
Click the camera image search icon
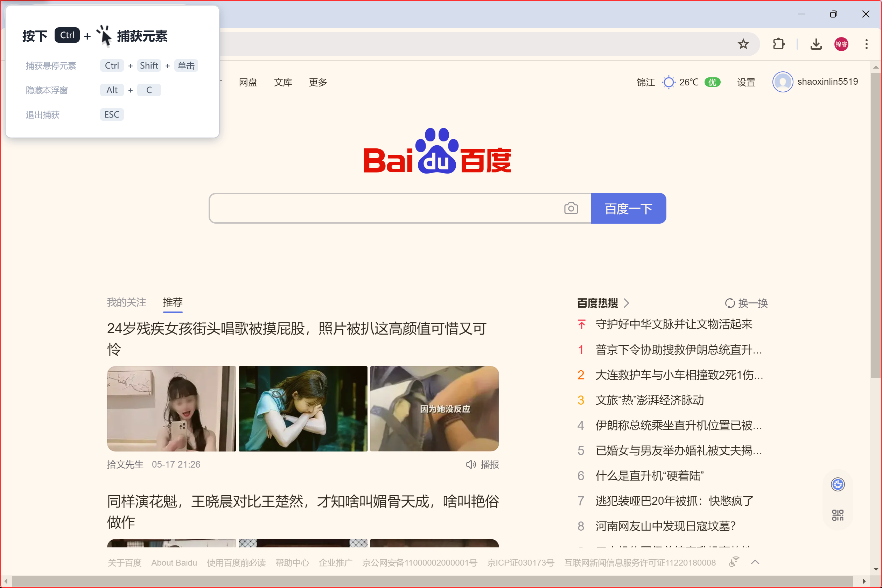pyautogui.click(x=571, y=209)
